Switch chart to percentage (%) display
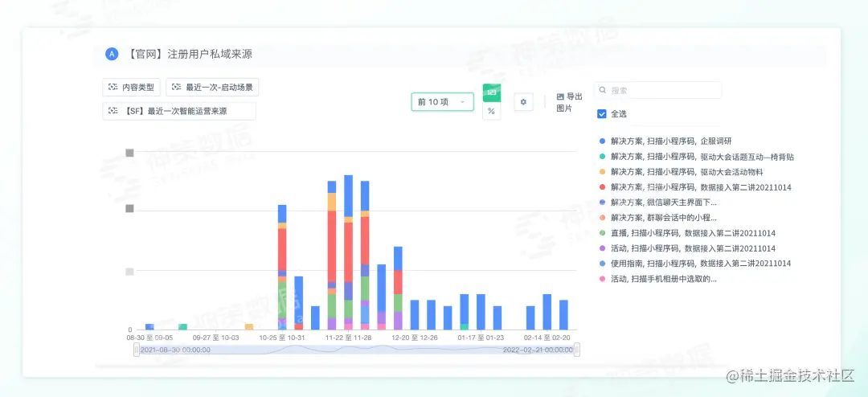The height and width of the screenshot is (397, 868). [x=492, y=111]
